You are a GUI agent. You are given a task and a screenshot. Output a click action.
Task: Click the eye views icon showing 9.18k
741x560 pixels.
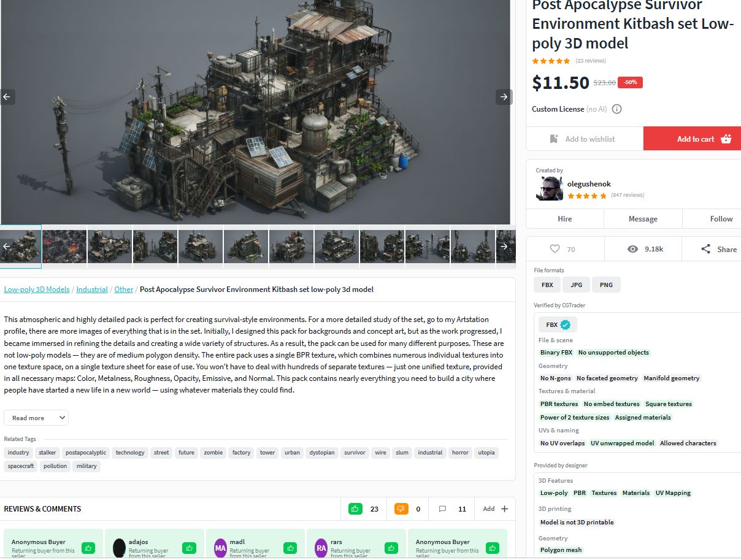click(x=633, y=249)
